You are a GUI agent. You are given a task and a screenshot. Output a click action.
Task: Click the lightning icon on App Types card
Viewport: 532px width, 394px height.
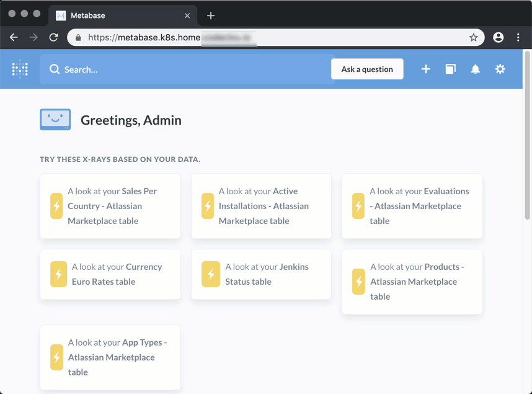tap(56, 357)
